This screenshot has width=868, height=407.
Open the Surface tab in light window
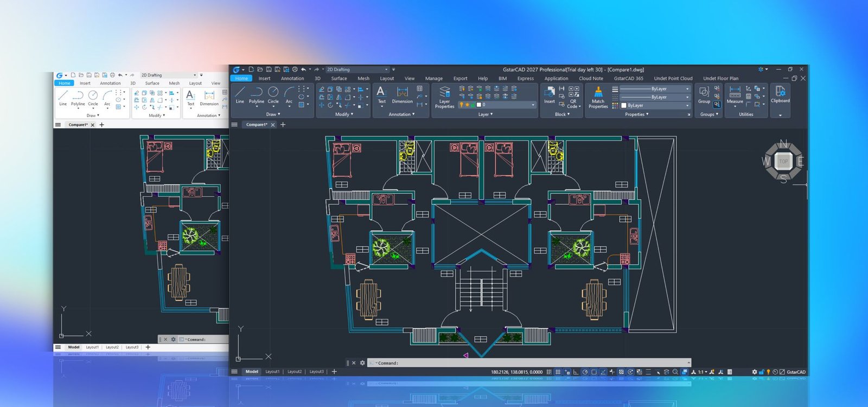152,83
